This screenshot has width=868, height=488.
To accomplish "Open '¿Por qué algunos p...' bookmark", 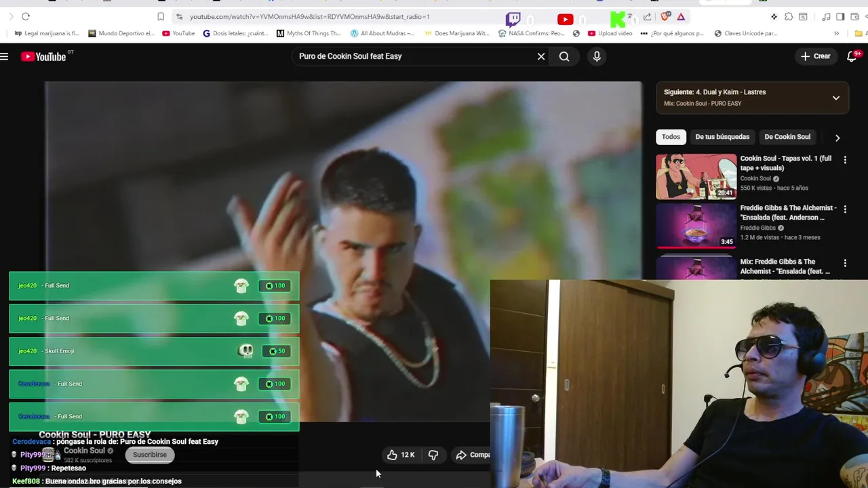I will pyautogui.click(x=672, y=33).
